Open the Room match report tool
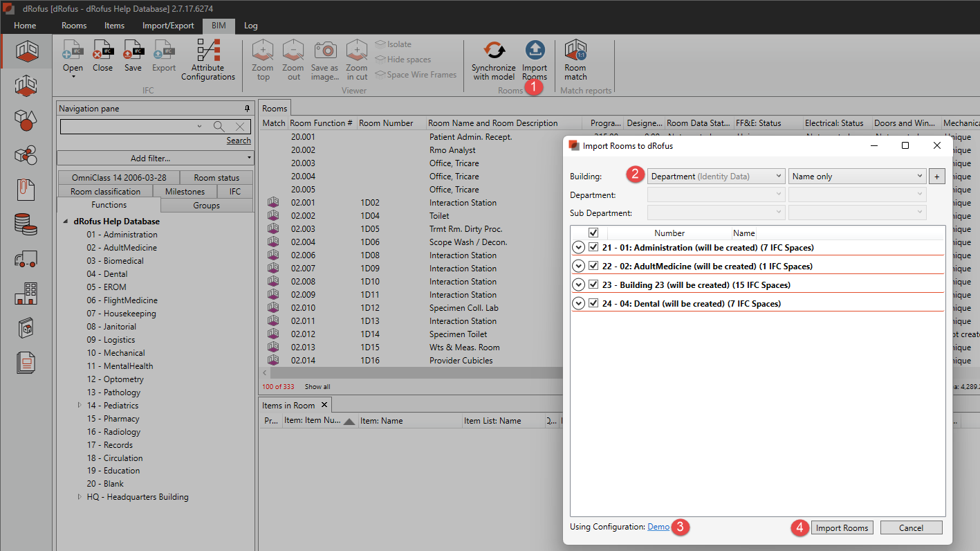 point(575,51)
